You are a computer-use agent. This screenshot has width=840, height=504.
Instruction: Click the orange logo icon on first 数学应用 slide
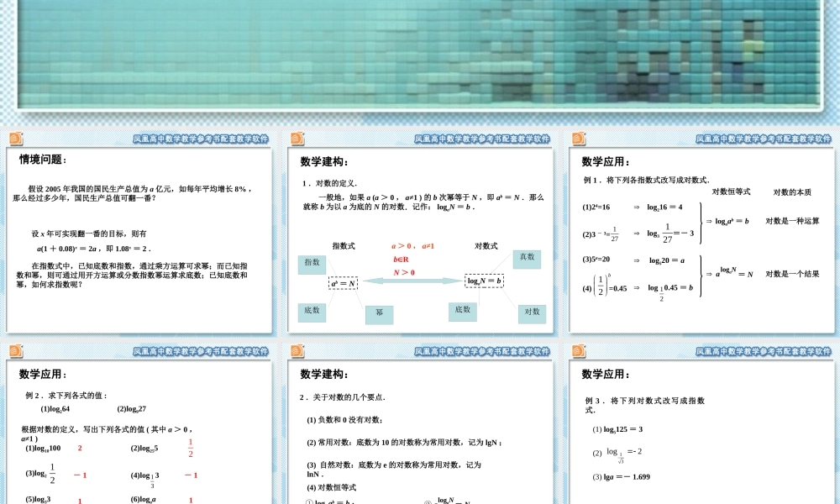click(x=578, y=139)
